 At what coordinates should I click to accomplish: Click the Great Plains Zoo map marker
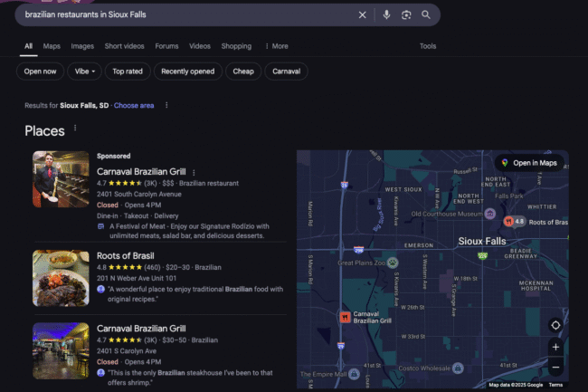[393, 263]
